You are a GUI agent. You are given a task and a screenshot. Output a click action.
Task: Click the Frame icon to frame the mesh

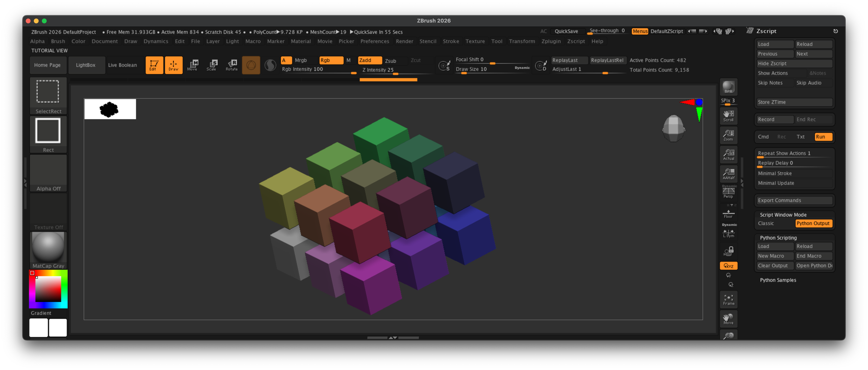729,299
